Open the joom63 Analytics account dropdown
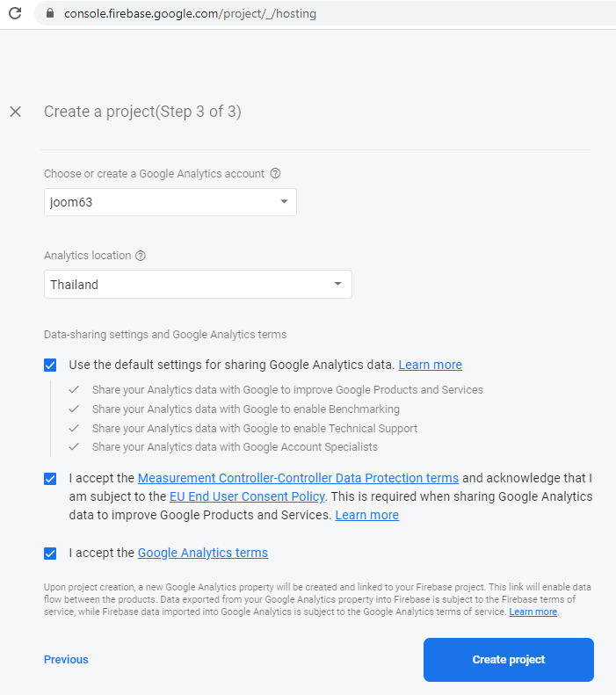This screenshot has height=695, width=616. click(x=170, y=202)
